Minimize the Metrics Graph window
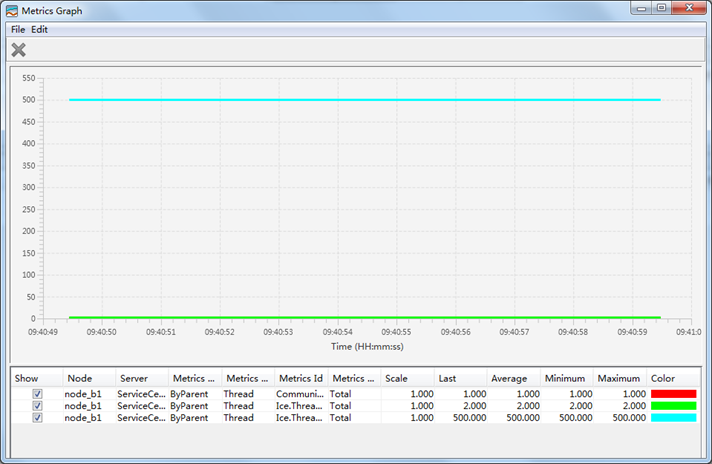This screenshot has height=464, width=712. (641, 8)
